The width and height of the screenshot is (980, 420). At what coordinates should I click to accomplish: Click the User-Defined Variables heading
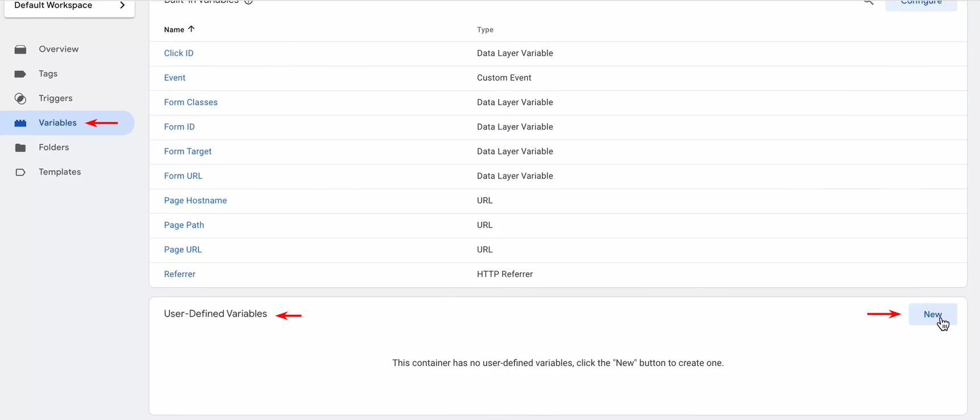click(x=215, y=314)
